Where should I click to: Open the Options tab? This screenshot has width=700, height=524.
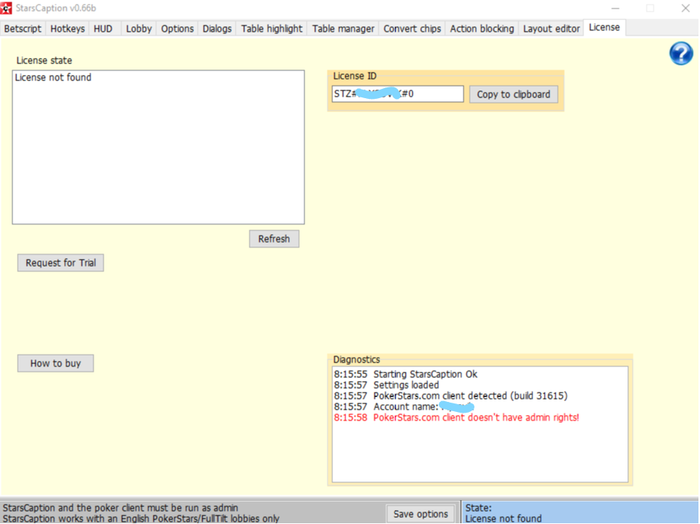(x=177, y=29)
